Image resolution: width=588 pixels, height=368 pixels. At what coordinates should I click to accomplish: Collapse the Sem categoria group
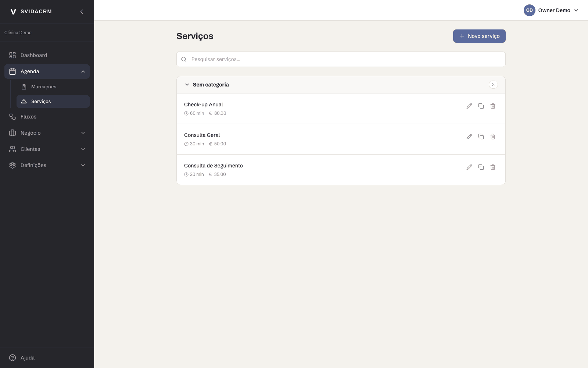(187, 85)
